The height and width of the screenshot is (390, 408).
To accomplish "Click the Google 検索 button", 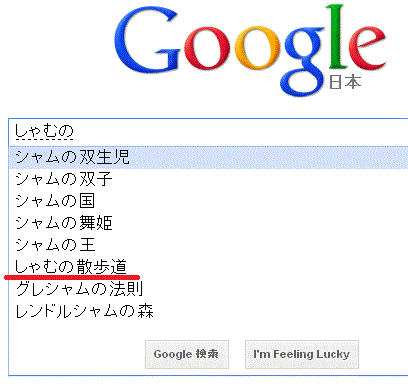I will tap(187, 354).
